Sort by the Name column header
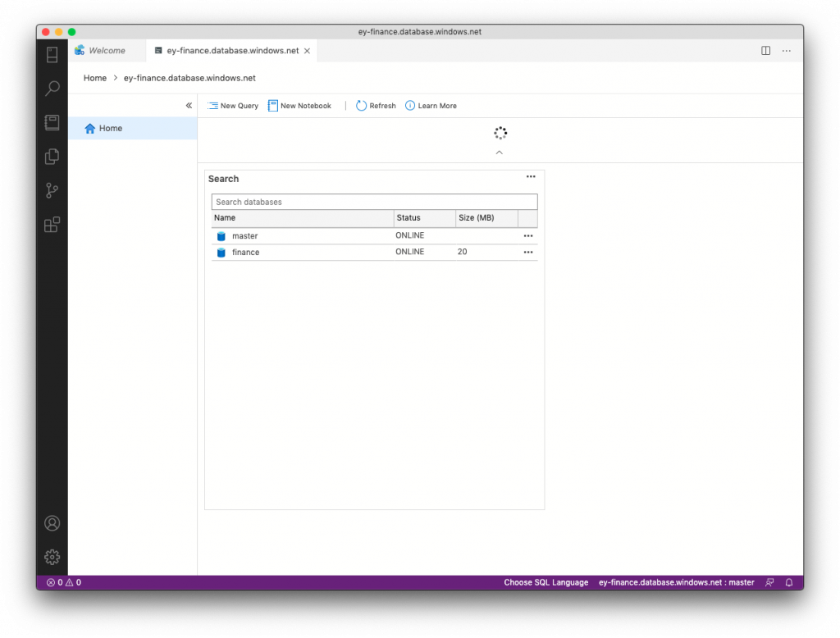Image resolution: width=840 pixels, height=638 pixels. (303, 218)
